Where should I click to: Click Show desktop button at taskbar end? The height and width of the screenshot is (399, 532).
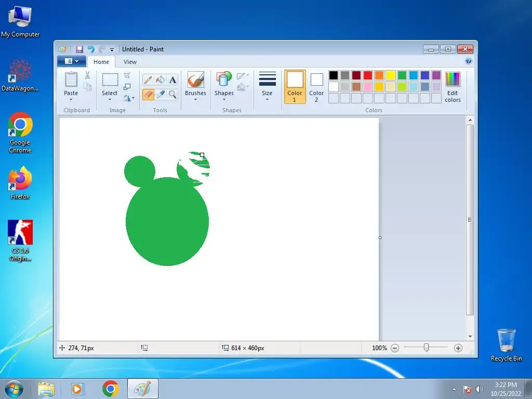528,389
